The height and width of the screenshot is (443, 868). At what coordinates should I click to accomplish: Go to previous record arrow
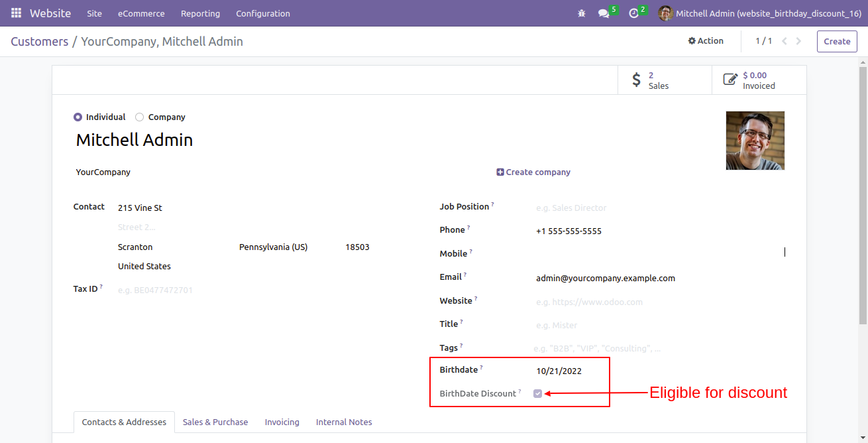[x=785, y=41]
